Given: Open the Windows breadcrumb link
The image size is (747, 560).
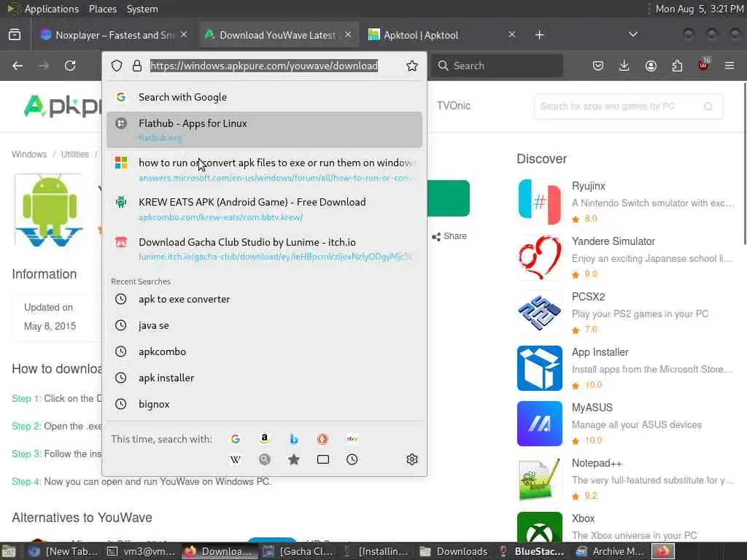Looking at the screenshot, I should point(29,155).
